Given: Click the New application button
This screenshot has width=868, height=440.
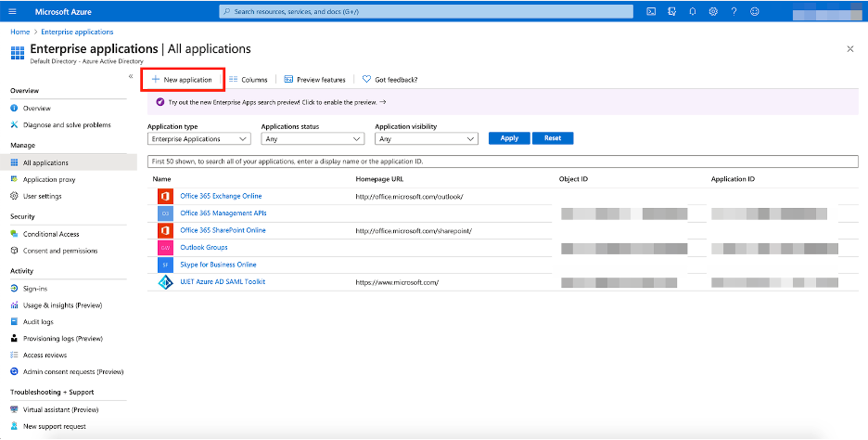Looking at the screenshot, I should point(182,80).
